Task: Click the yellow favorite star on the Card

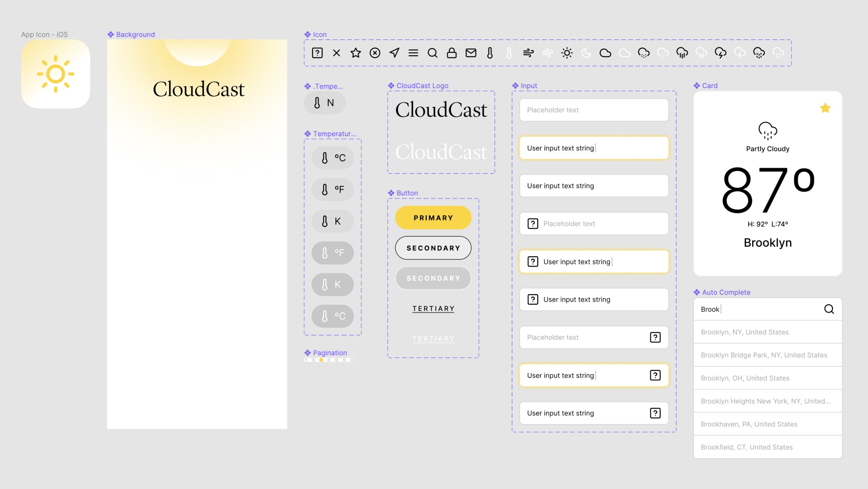Action: pyautogui.click(x=825, y=108)
